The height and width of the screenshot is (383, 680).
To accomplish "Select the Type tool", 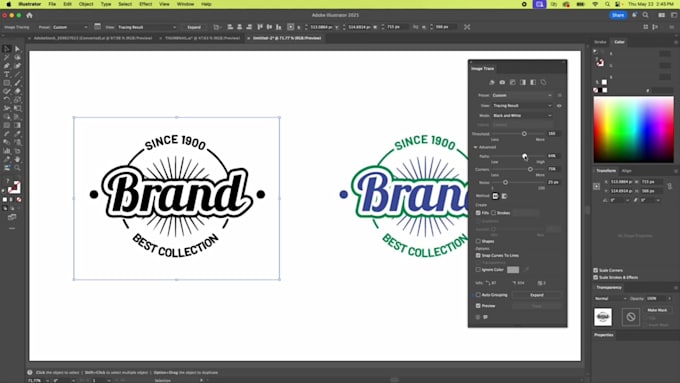I will pos(7,74).
